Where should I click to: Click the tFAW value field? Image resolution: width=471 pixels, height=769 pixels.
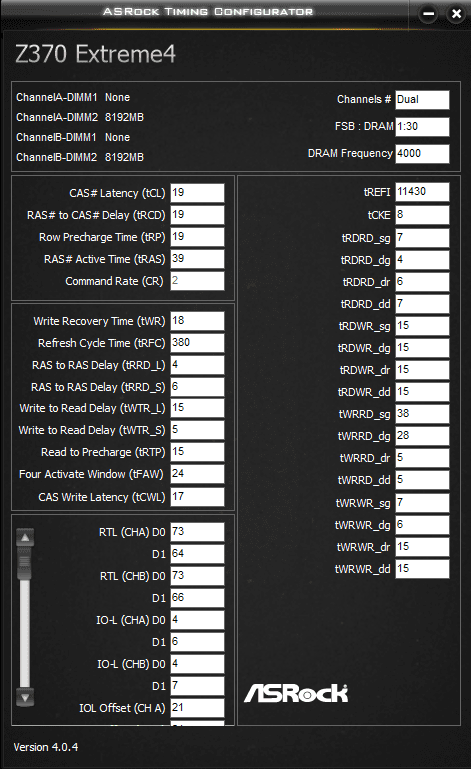[197, 474]
